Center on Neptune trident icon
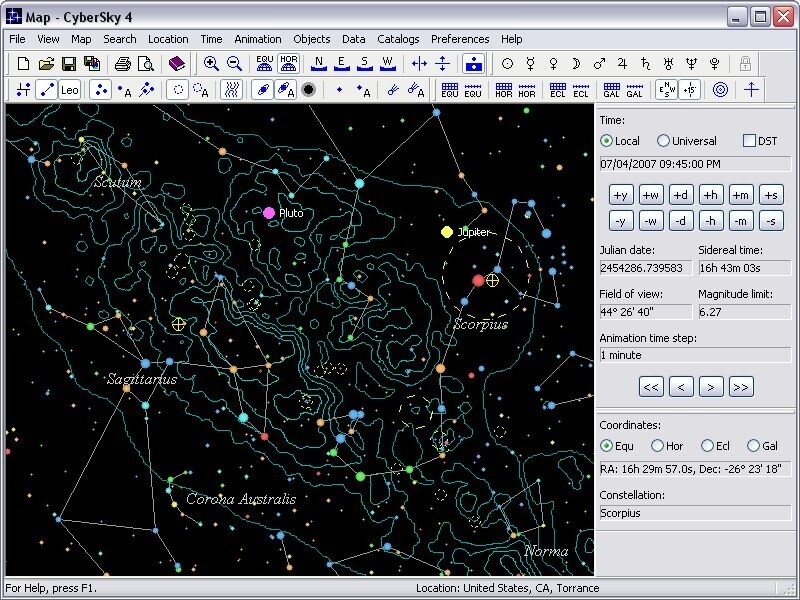The image size is (800, 600). click(x=691, y=64)
